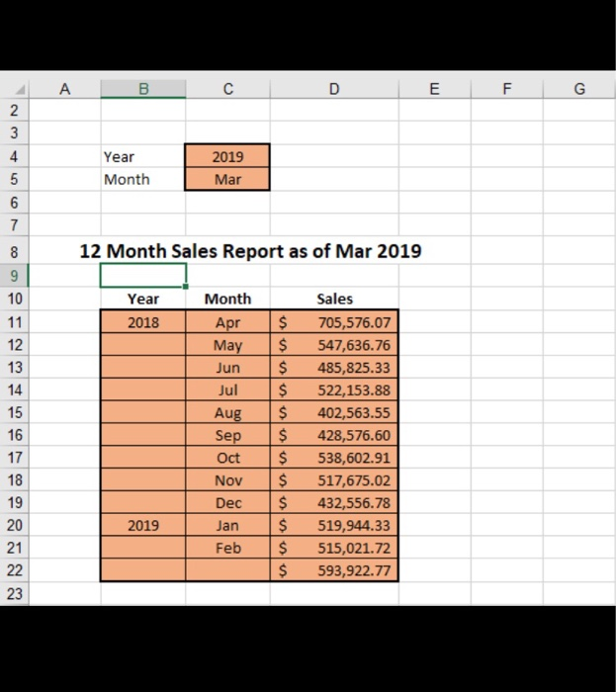616x692 pixels.
Task: Select column E header
Action: (435, 89)
